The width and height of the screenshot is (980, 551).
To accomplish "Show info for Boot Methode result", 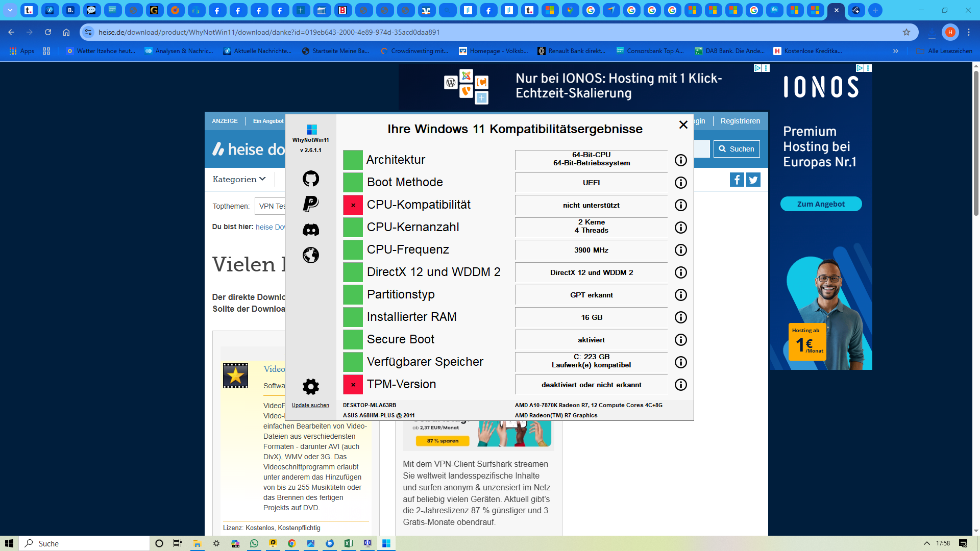I will pyautogui.click(x=680, y=183).
